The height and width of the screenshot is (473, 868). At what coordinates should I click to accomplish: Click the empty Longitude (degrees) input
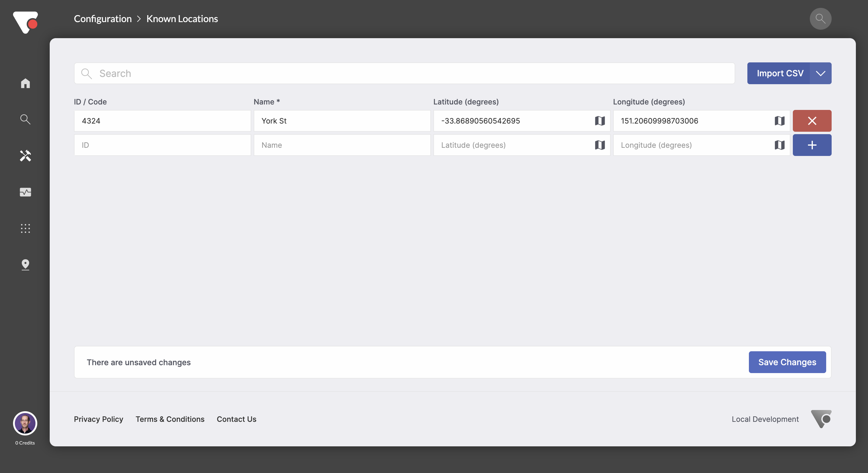pos(701,145)
